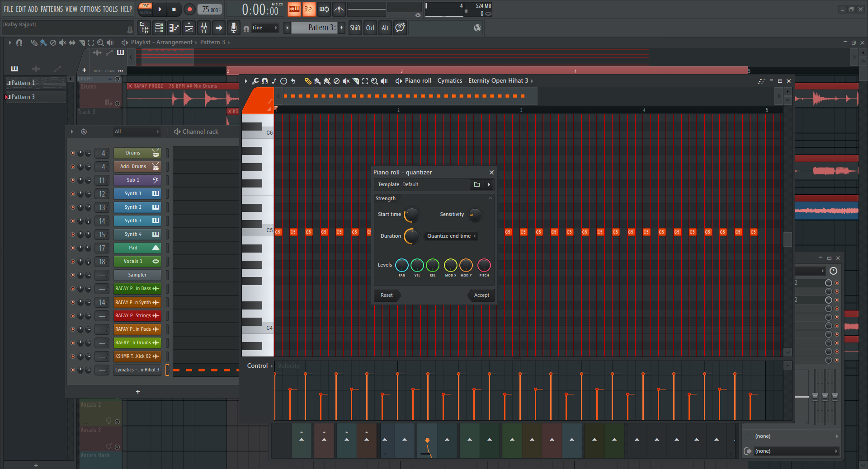
Task: Click the piano roll snap magnet icon
Action: [264, 81]
